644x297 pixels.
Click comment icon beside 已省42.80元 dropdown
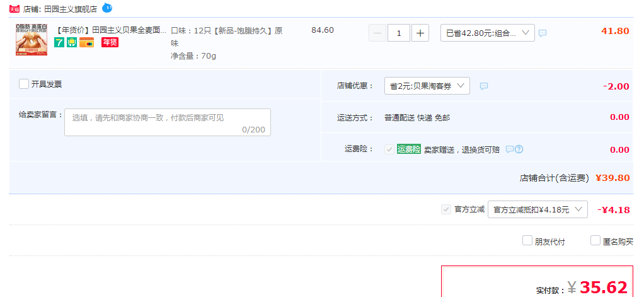(x=543, y=33)
